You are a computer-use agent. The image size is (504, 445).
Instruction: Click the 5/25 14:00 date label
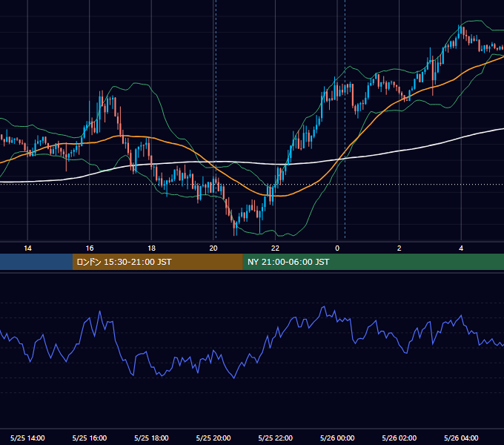pyautogui.click(x=27, y=438)
